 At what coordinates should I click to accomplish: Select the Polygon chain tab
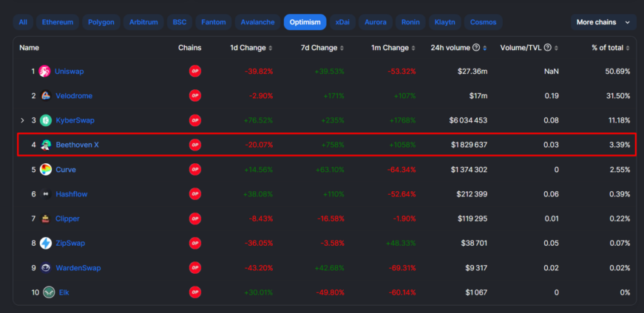click(101, 22)
